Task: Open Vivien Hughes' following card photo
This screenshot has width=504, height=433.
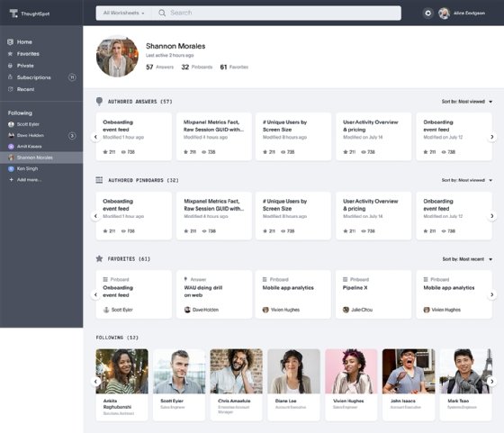Action: pyautogui.click(x=351, y=371)
